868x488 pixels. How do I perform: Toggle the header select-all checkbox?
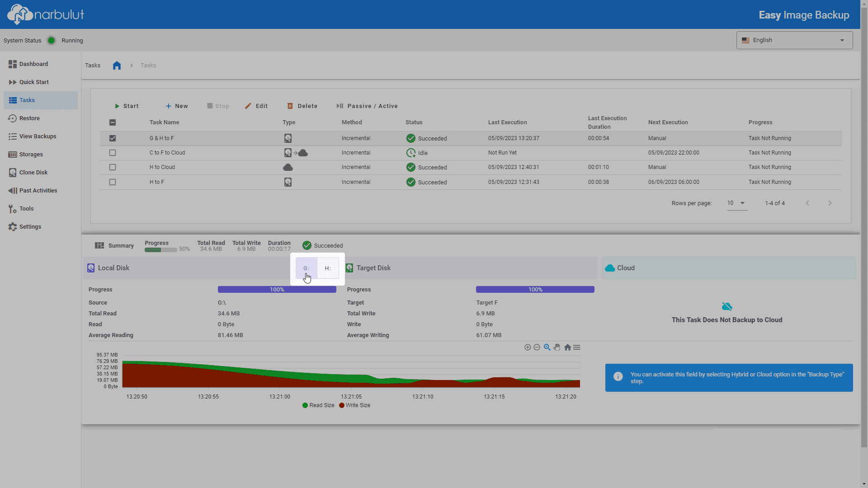coord(113,122)
